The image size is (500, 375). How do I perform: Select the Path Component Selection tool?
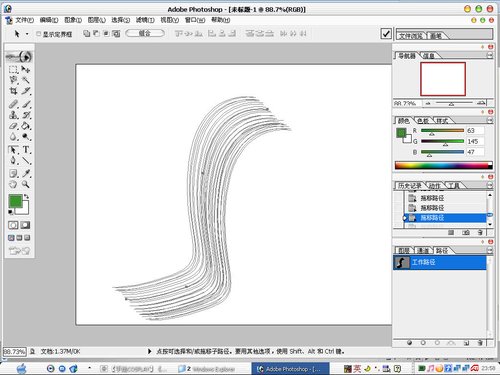click(x=13, y=150)
